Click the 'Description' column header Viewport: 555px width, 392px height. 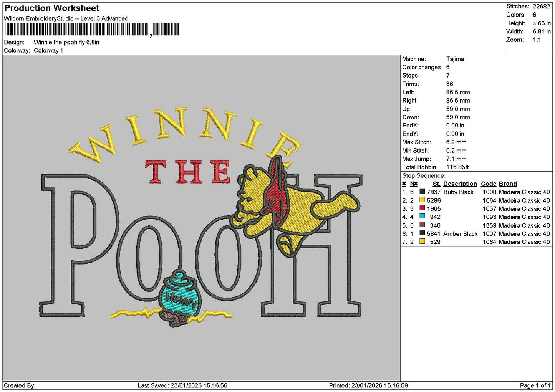click(460, 184)
